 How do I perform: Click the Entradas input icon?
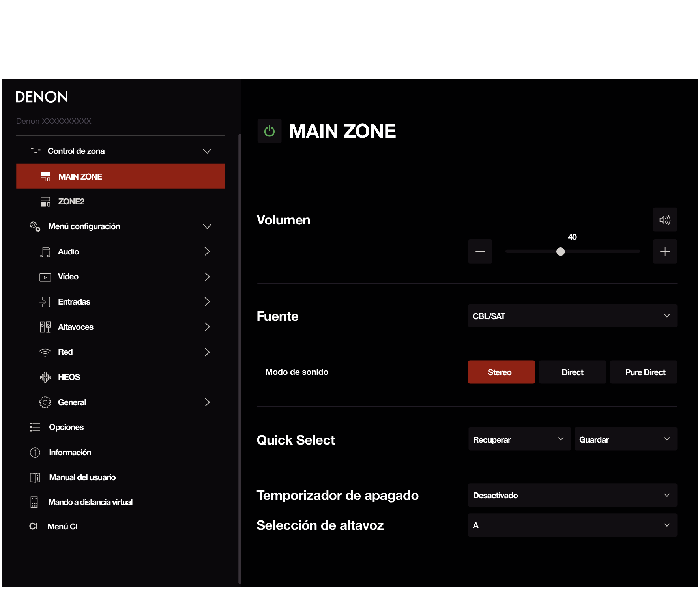pos(45,302)
